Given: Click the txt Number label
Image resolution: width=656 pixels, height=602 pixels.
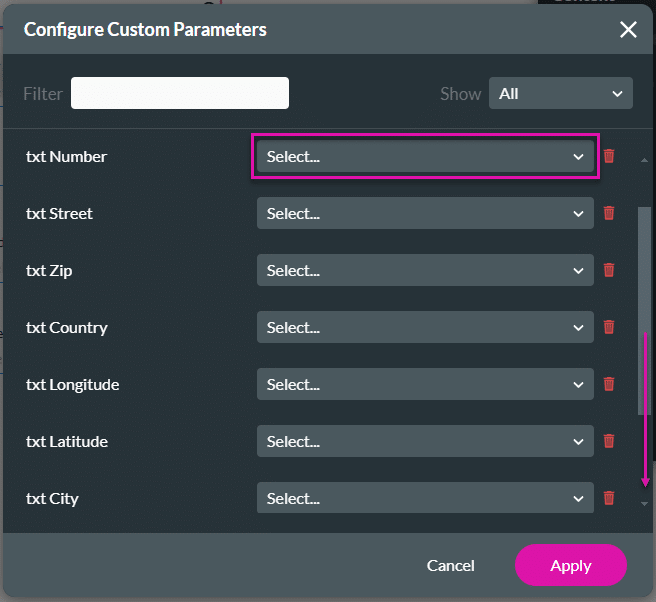Looking at the screenshot, I should (x=67, y=156).
